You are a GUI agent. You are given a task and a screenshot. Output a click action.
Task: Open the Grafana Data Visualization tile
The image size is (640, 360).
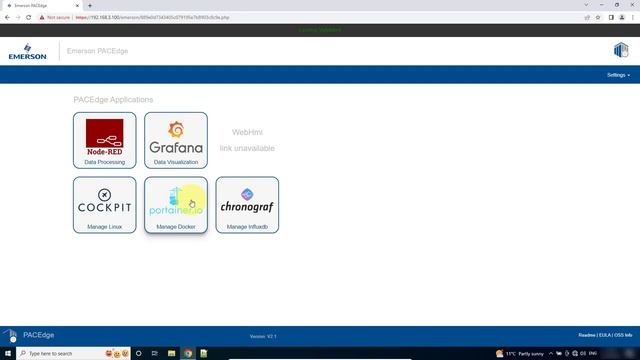(x=176, y=140)
